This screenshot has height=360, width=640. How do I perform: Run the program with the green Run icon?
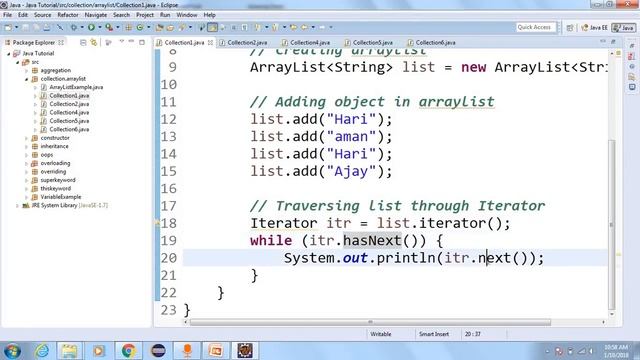tap(91, 27)
